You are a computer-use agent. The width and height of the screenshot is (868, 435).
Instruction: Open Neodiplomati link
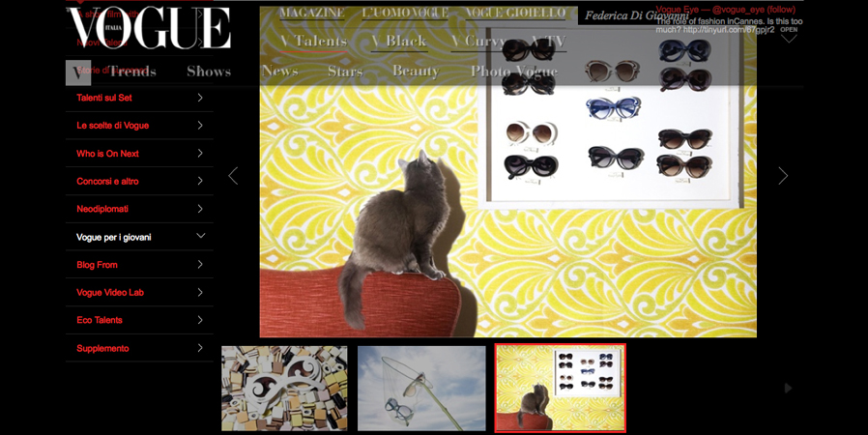tap(102, 209)
